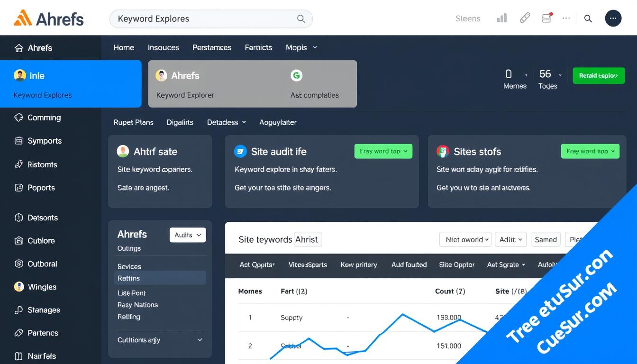Open the Aet Sgrate column dropdown

pos(506,265)
